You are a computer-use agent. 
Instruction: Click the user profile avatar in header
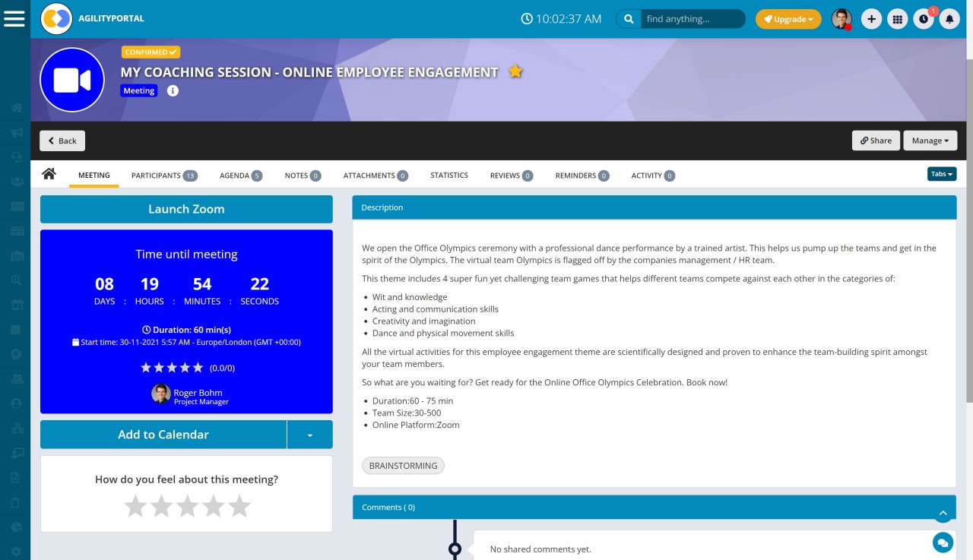841,19
